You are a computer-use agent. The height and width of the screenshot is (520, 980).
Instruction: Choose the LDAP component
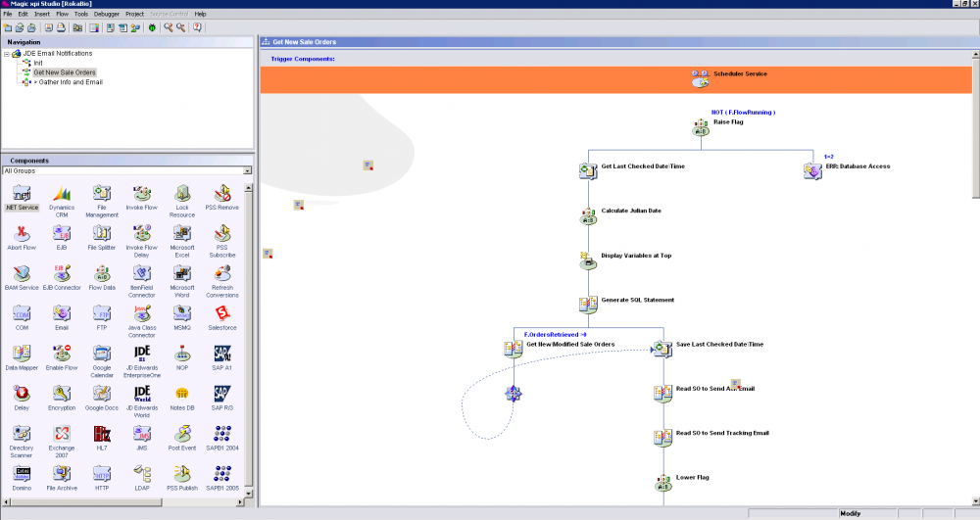pos(142,478)
